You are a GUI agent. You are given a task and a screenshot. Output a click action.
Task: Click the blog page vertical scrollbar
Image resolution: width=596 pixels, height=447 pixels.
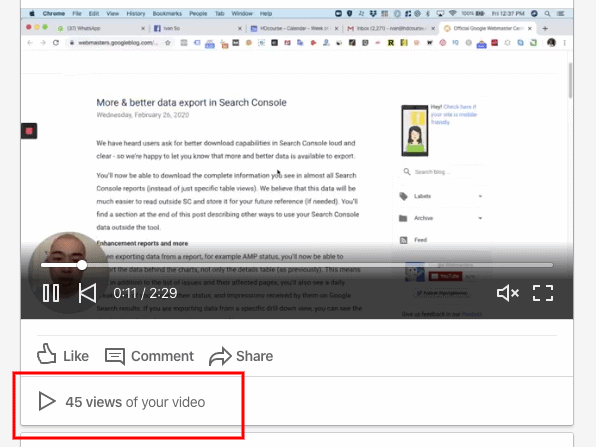coord(570,81)
